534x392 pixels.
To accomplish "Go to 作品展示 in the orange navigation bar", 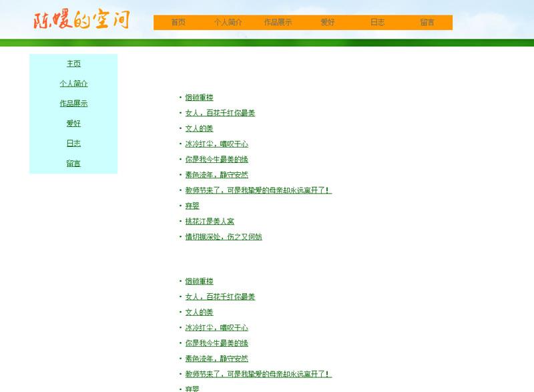I will tap(278, 22).
